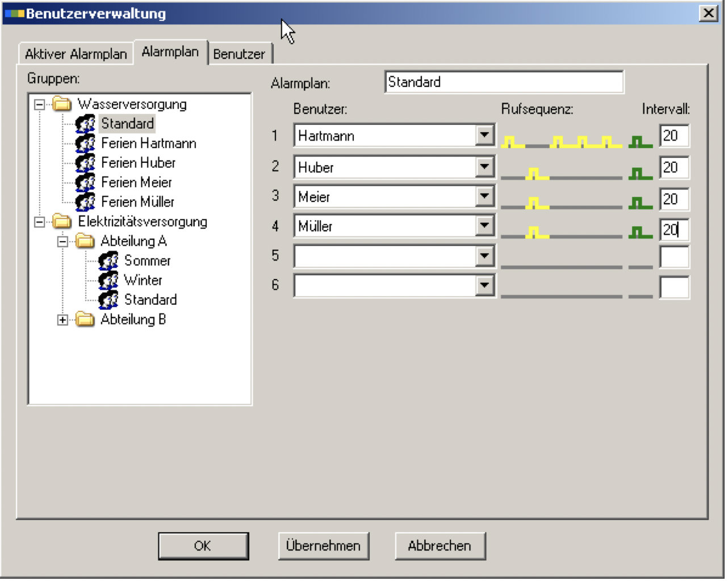Viewport: 728px width, 581px height.
Task: Select the Ferien Huber alarm plan icon
Action: 85,163
